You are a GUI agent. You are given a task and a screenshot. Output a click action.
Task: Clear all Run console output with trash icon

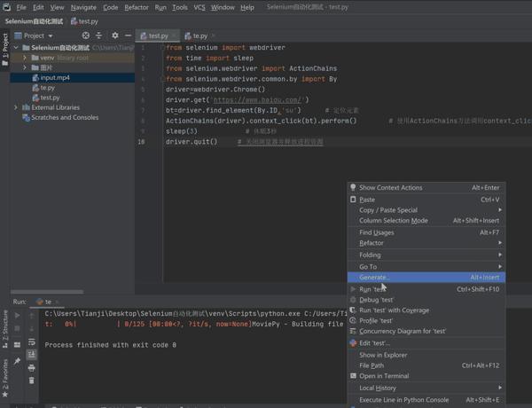[32, 379]
